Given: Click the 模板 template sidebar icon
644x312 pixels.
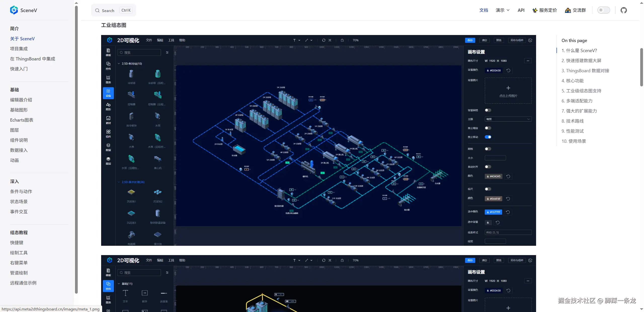Looking at the screenshot, I should pos(108,52).
